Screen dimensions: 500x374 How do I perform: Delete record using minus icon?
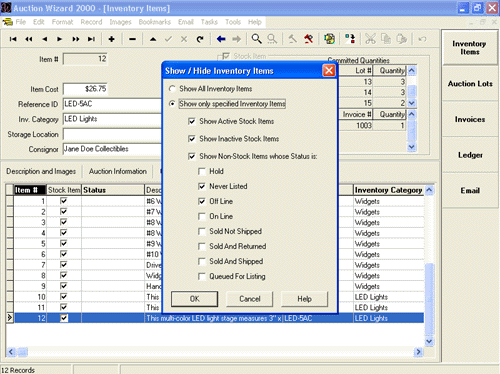[132, 39]
